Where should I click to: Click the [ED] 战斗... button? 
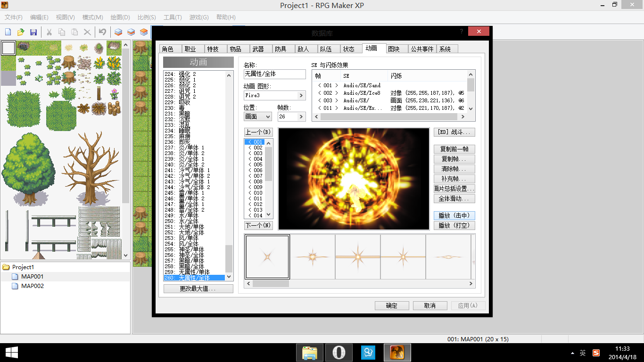coord(454,132)
